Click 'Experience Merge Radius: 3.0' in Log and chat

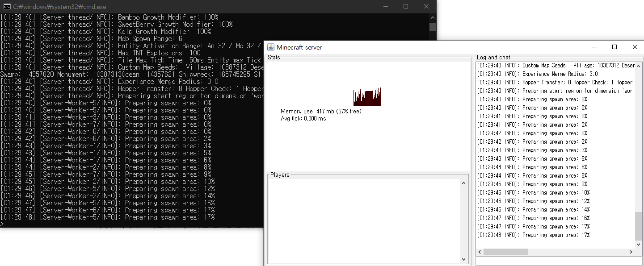pyautogui.click(x=537, y=74)
